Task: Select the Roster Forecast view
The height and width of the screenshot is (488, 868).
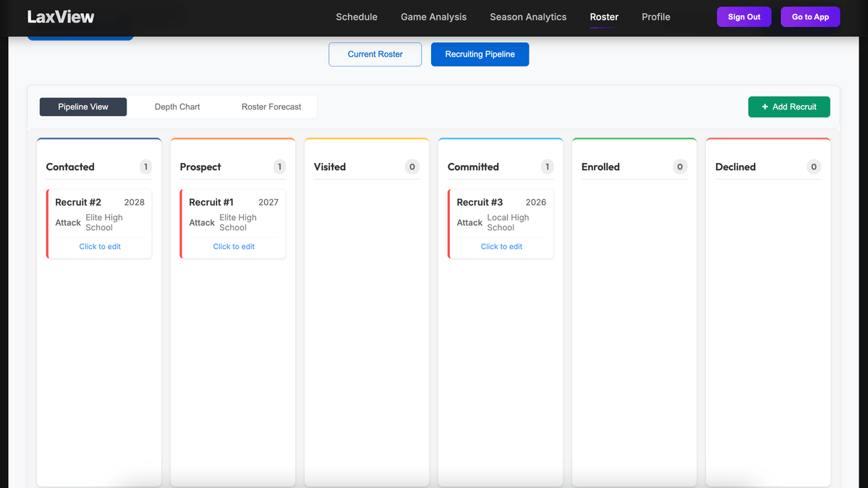Action: (x=271, y=106)
